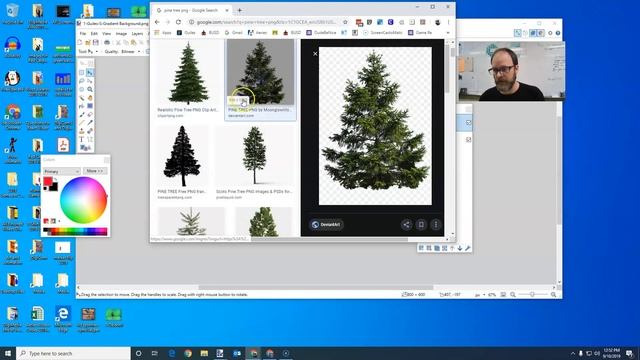Image resolution: width=640 pixels, height=360 pixels.
Task: Select the Pan hand tool
Action: pos(90,98)
